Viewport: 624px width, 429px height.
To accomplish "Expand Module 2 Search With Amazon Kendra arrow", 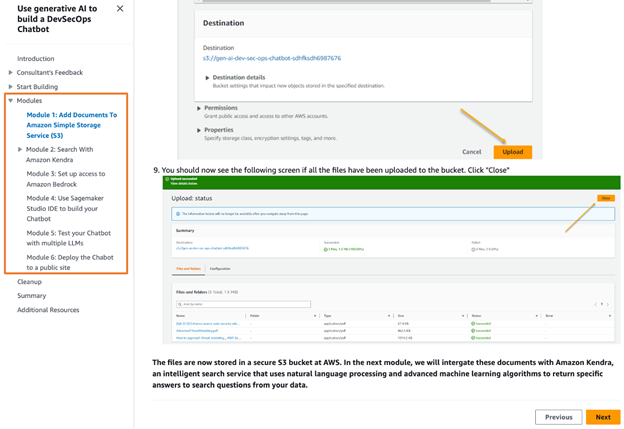I will coord(20,149).
